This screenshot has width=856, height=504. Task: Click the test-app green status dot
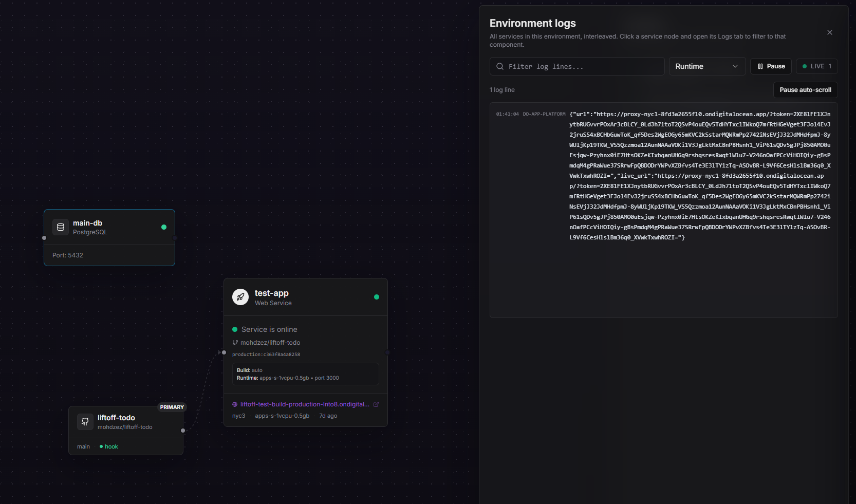click(377, 297)
